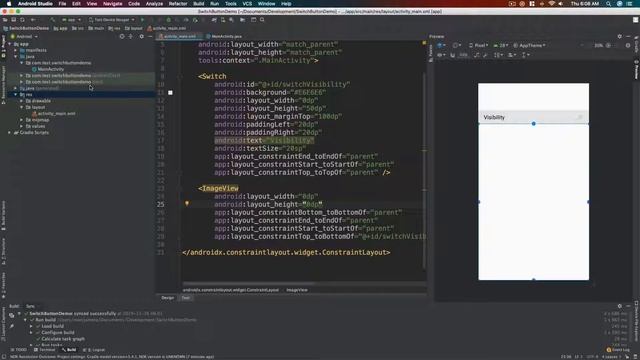Click the zoom in plus in Preview toolbar
Image resolution: width=640 pixels, height=360 pixels.
click(608, 45)
